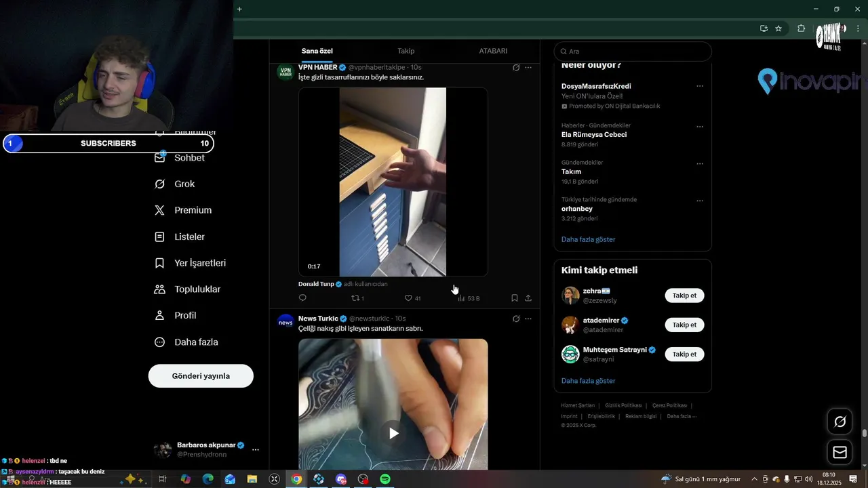
Task: Open Sohbet messages in the sidebar
Action: 180,157
